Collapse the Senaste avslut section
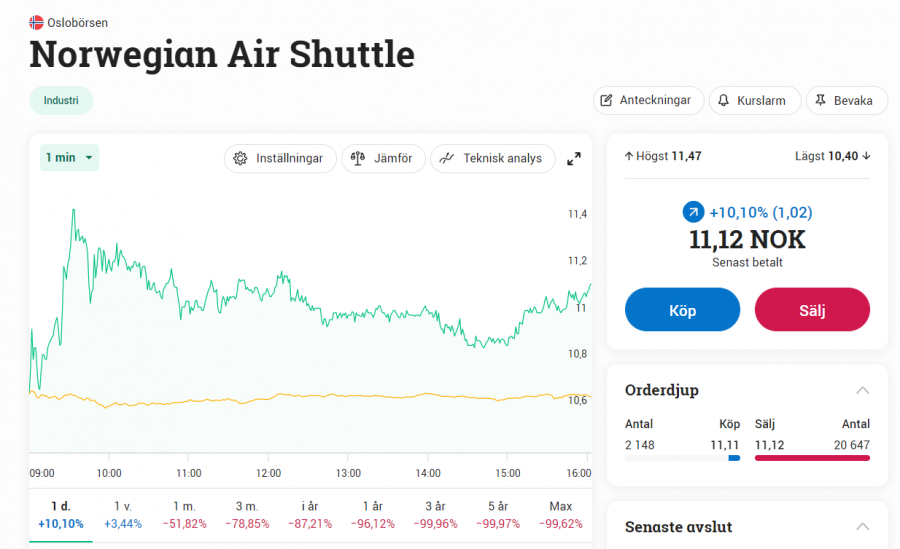Viewport: 900px width, 549px height. click(862, 527)
